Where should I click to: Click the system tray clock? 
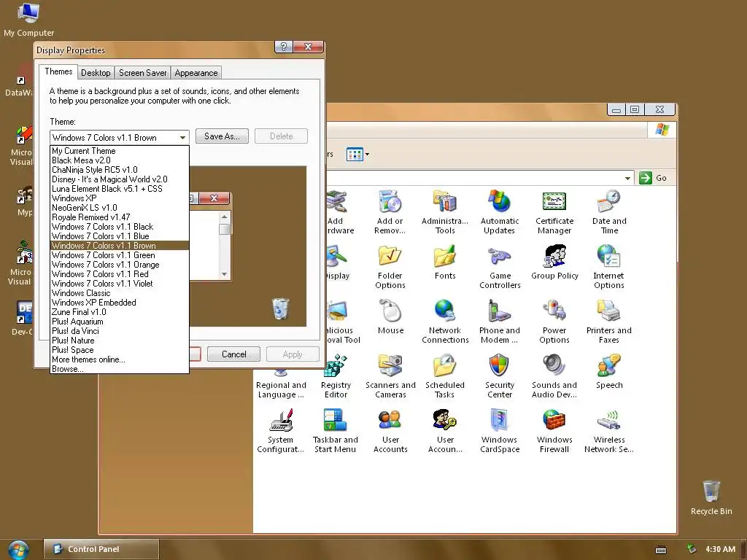[720, 549]
